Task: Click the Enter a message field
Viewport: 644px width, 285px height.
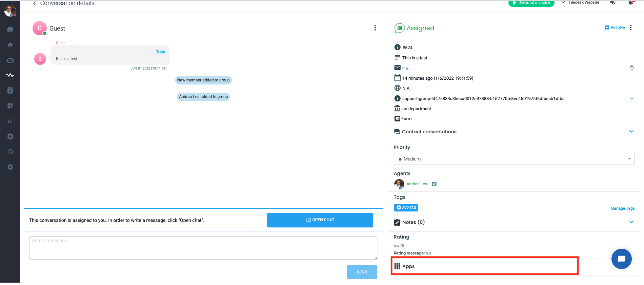Action: [203, 248]
